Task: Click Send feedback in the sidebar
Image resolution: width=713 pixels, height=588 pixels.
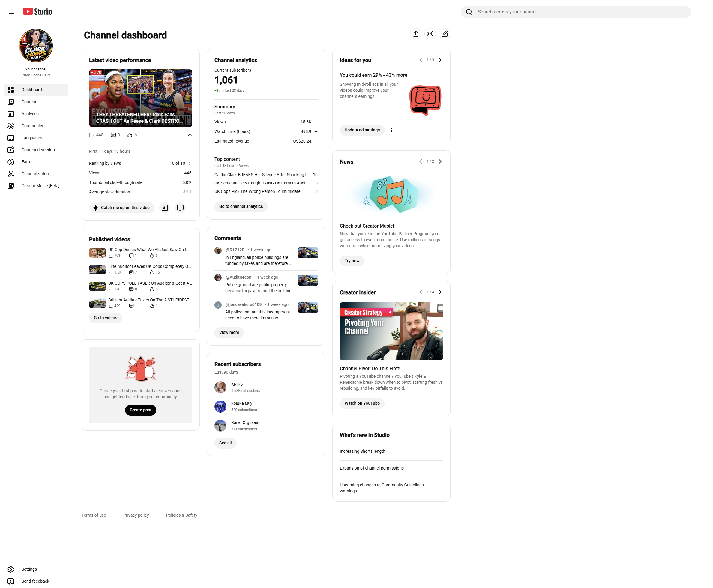Action: click(36, 581)
